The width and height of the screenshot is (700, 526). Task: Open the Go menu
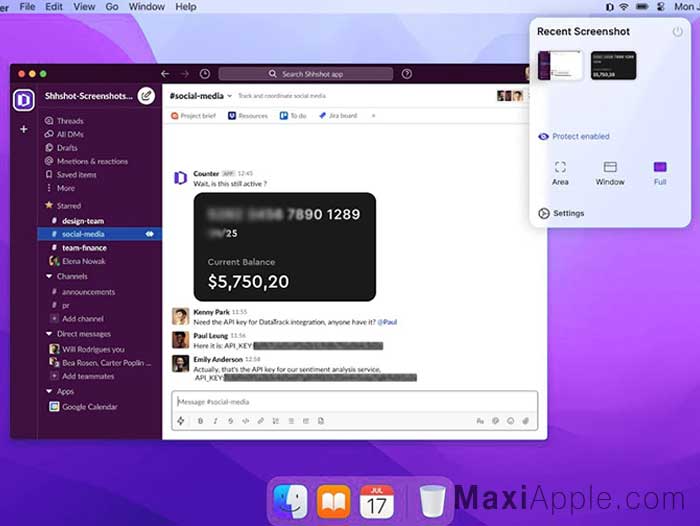(112, 7)
